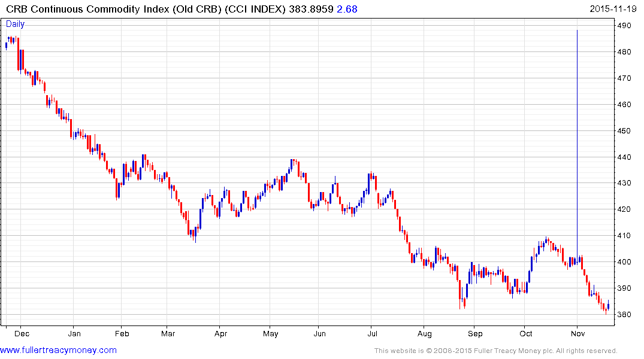
Task: Click the 470 price axis label
Action: point(624,78)
